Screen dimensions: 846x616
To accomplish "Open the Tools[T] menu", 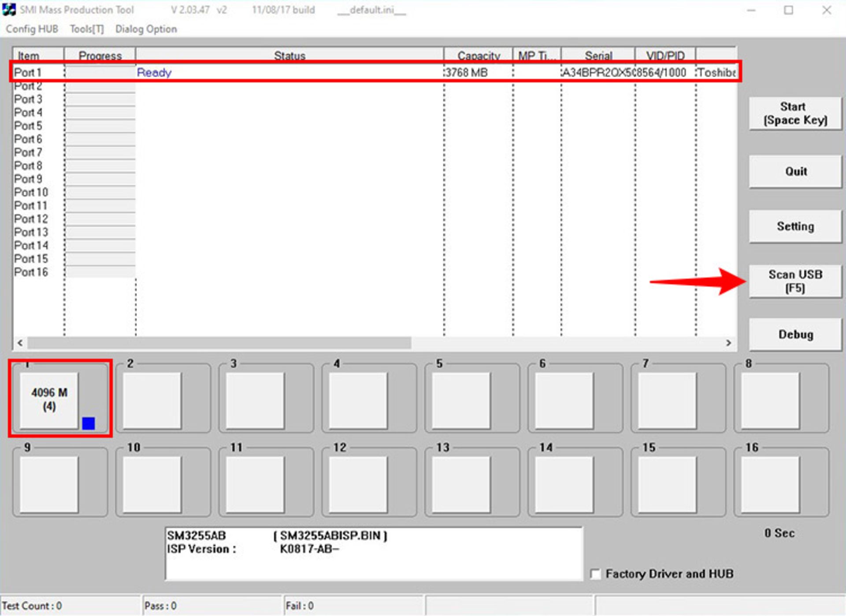I will (87, 29).
